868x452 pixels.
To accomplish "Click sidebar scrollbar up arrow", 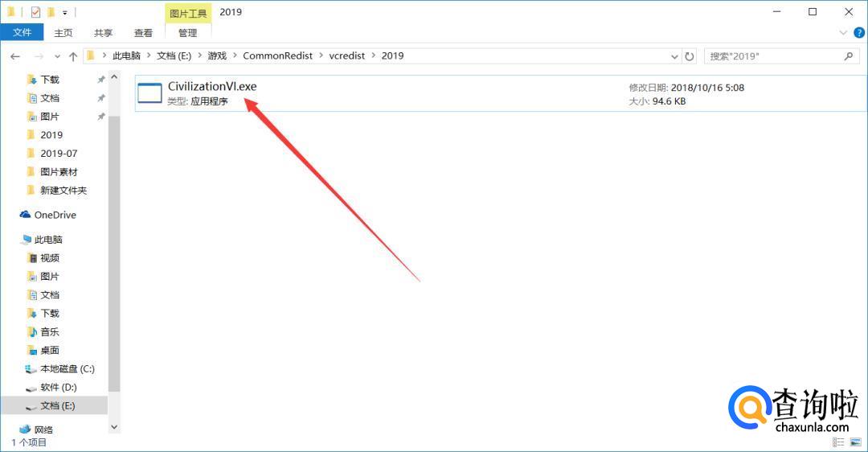I will (x=114, y=77).
